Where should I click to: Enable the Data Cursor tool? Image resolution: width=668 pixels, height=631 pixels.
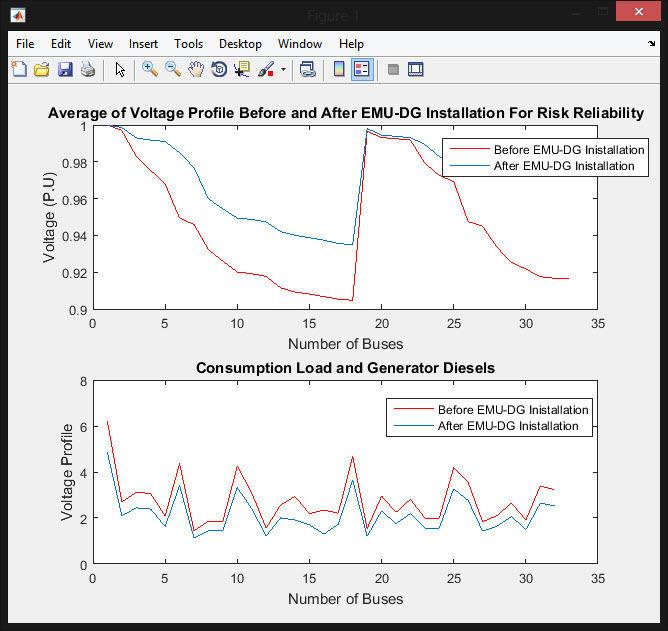pyautogui.click(x=242, y=69)
